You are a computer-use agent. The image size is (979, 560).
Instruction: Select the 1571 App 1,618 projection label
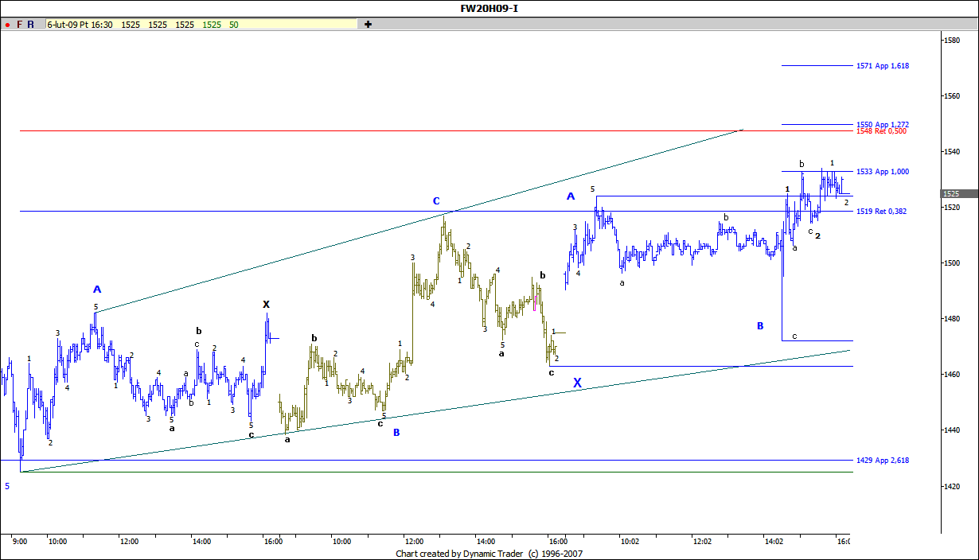click(883, 66)
